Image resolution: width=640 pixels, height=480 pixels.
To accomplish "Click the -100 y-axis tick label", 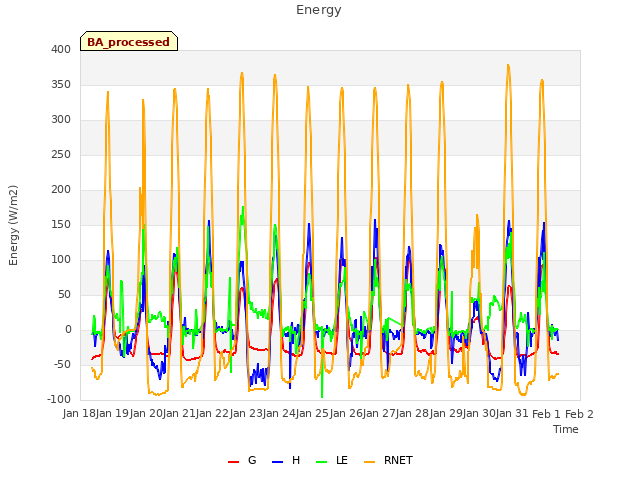I will 59,400.
